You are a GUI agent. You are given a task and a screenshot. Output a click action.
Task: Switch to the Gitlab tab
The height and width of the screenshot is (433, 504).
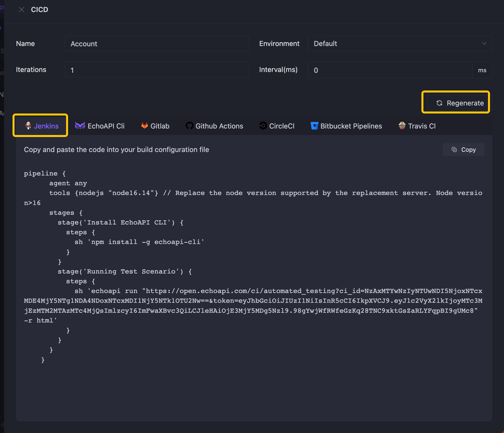point(155,126)
